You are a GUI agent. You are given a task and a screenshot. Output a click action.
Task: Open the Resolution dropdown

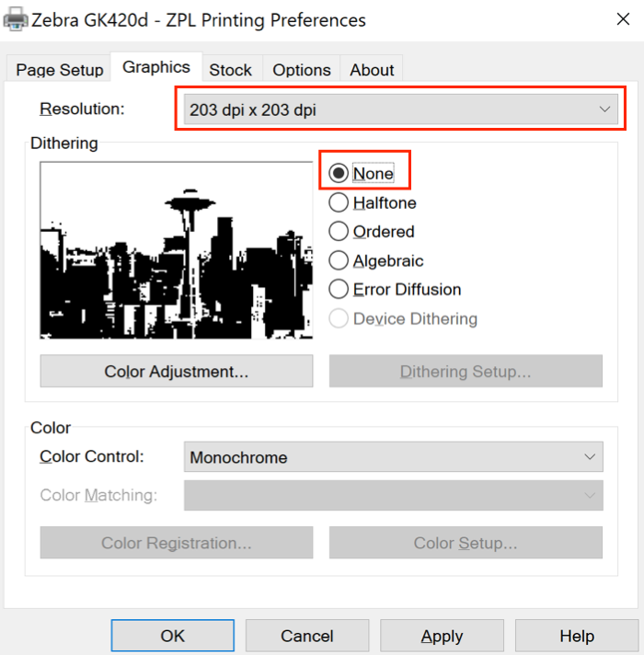(x=400, y=110)
